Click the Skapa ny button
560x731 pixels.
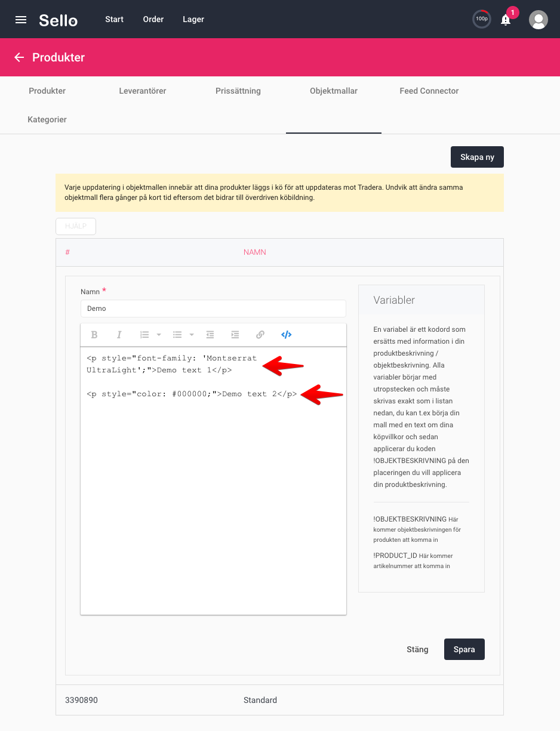[477, 157]
